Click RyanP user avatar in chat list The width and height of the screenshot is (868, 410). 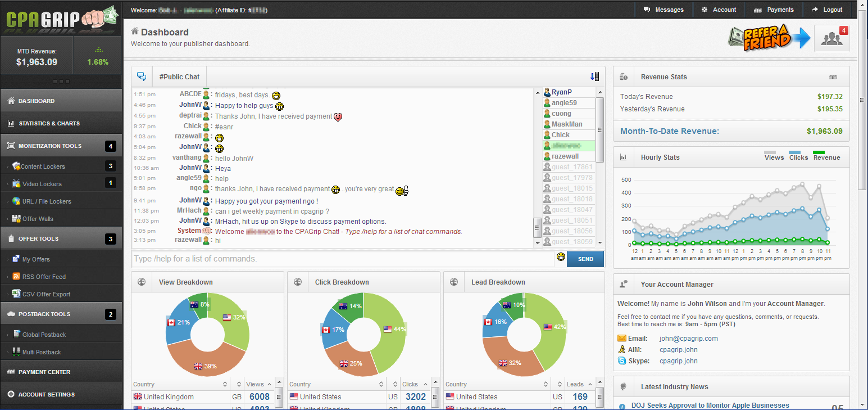[547, 92]
